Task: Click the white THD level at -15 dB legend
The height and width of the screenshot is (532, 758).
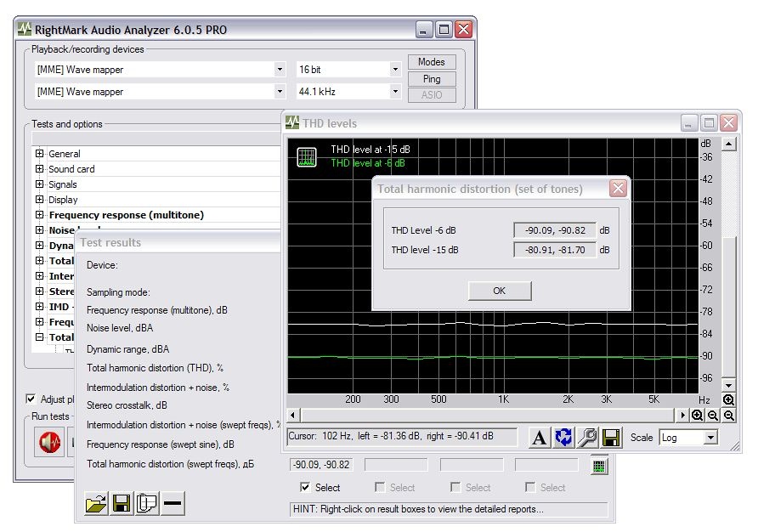Action: coord(371,150)
